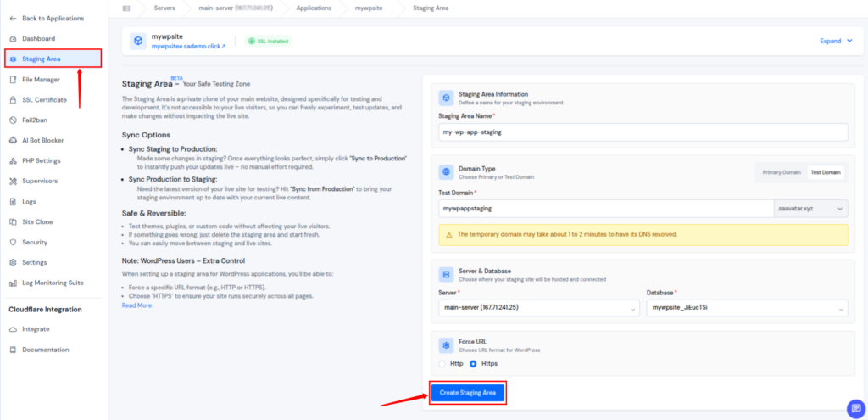The height and width of the screenshot is (420, 868).
Task: Click the Security shield icon
Action: [x=13, y=242]
